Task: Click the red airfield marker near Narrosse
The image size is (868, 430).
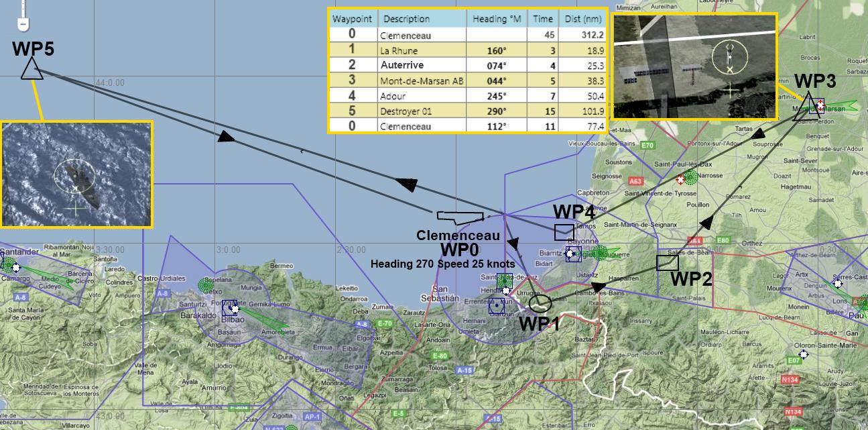Action: click(682, 179)
